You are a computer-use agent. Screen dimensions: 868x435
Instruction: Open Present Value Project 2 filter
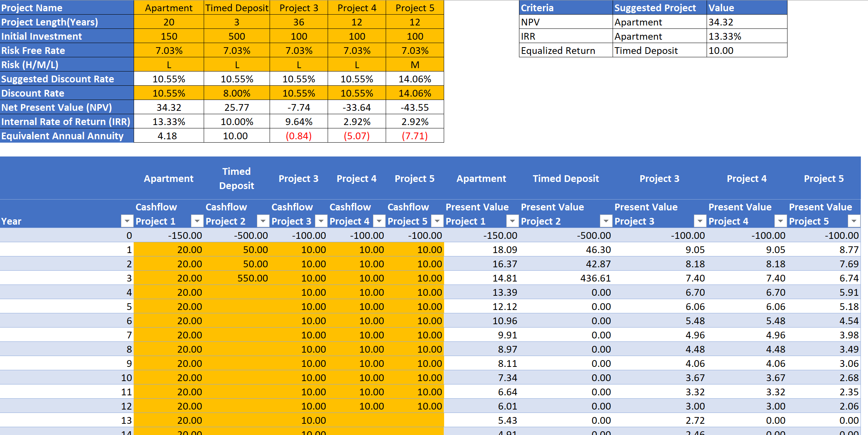click(x=606, y=221)
